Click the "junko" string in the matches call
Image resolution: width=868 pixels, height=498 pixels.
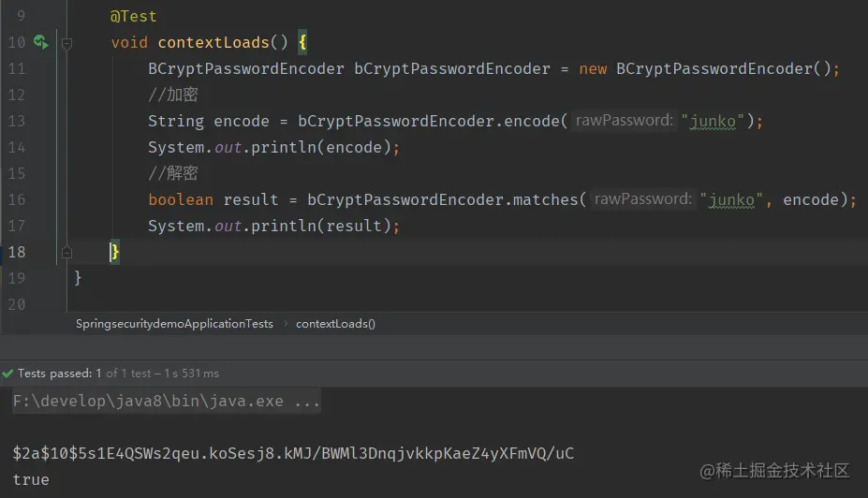coord(731,199)
